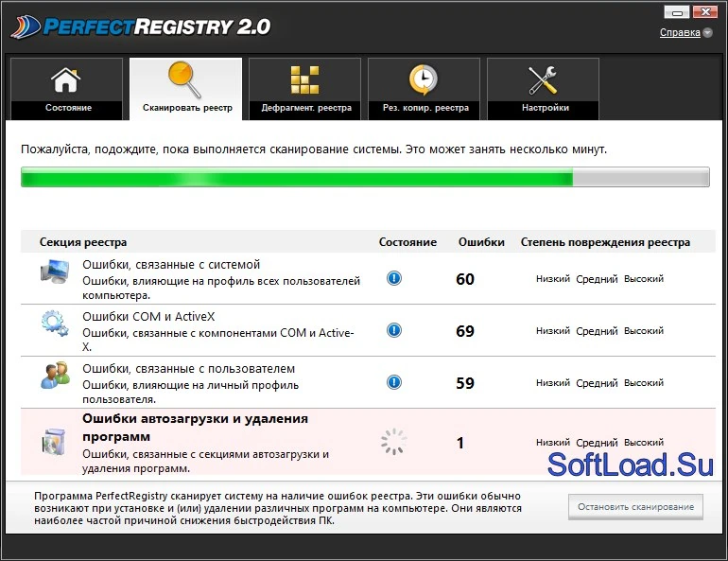The image size is (728, 561).
Task: Click Секция реестра column header
Action: coord(83,242)
